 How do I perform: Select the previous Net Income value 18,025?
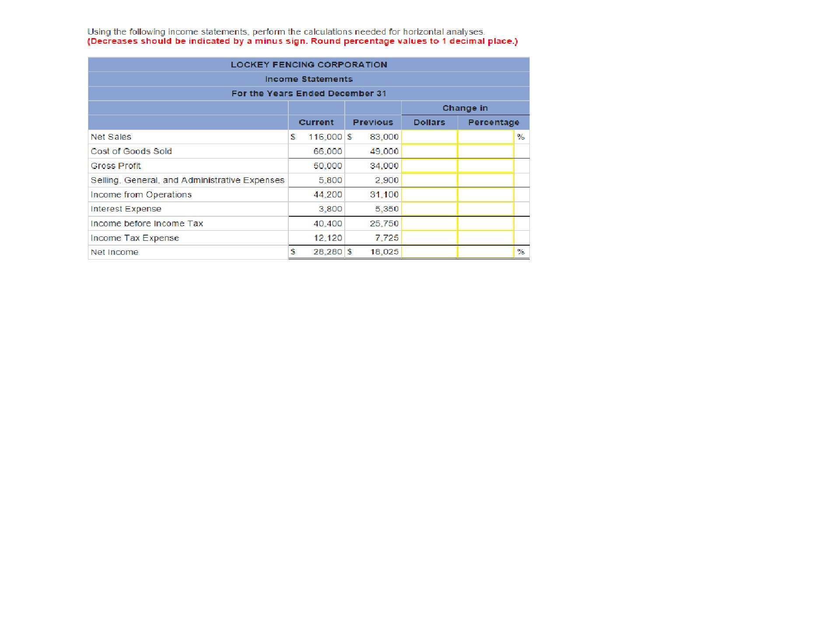(384, 252)
